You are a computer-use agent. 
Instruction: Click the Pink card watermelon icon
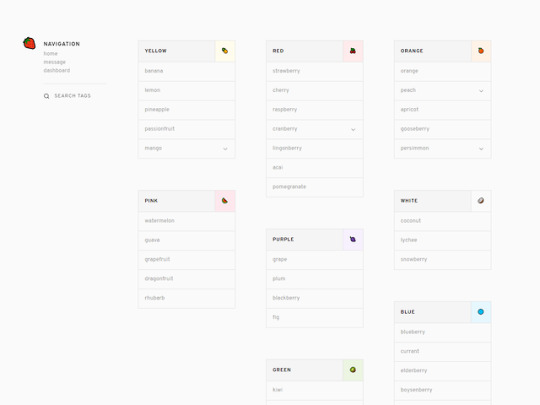[x=225, y=201]
